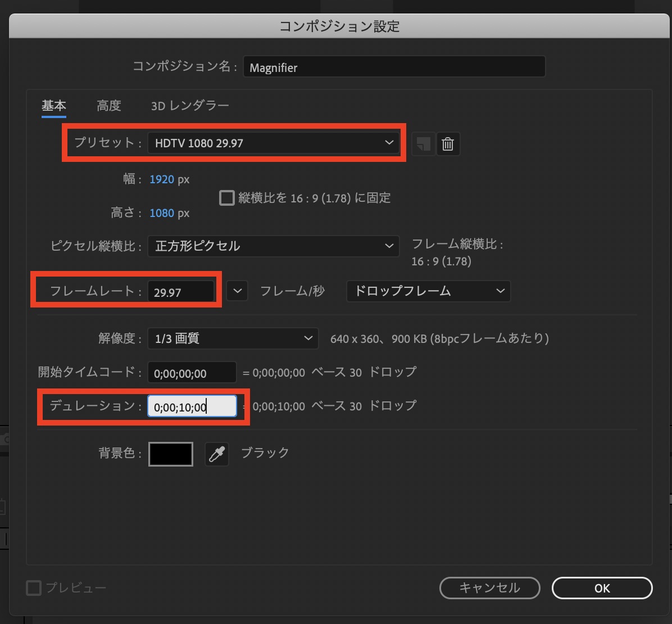Screen dimensions: 672x624
Task: Toggle the プレビュー checkbox
Action: point(33,587)
